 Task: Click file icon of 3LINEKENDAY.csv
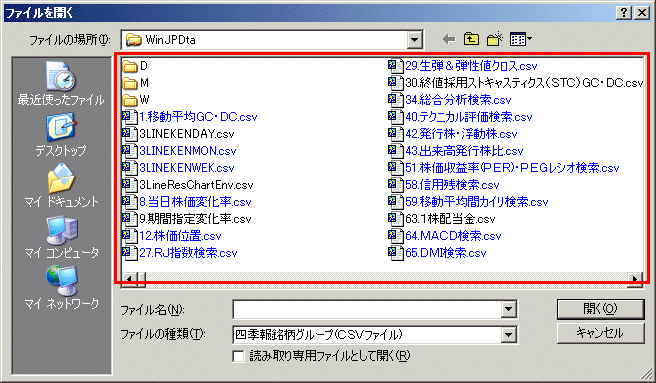point(130,134)
